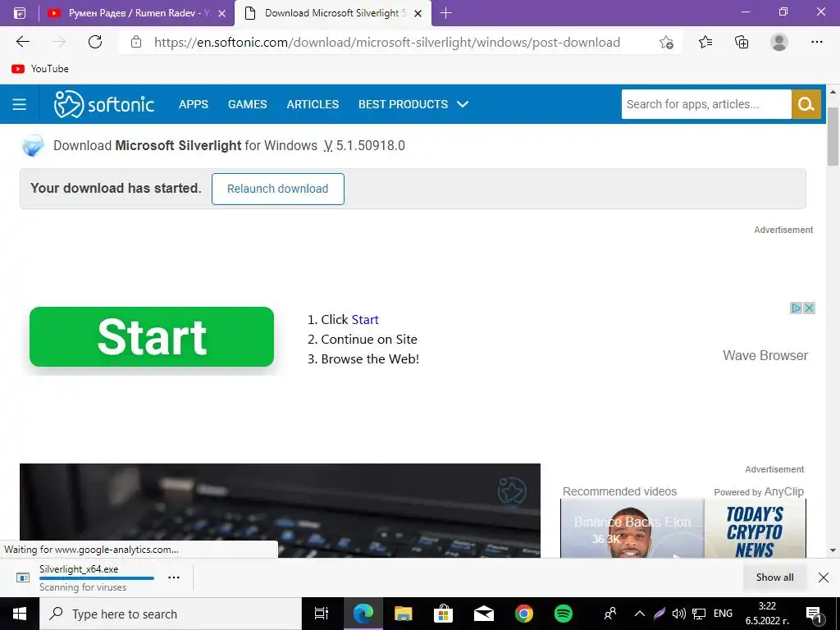Close the Rumen Radev YouTube tab
The image size is (840, 630).
point(221,13)
